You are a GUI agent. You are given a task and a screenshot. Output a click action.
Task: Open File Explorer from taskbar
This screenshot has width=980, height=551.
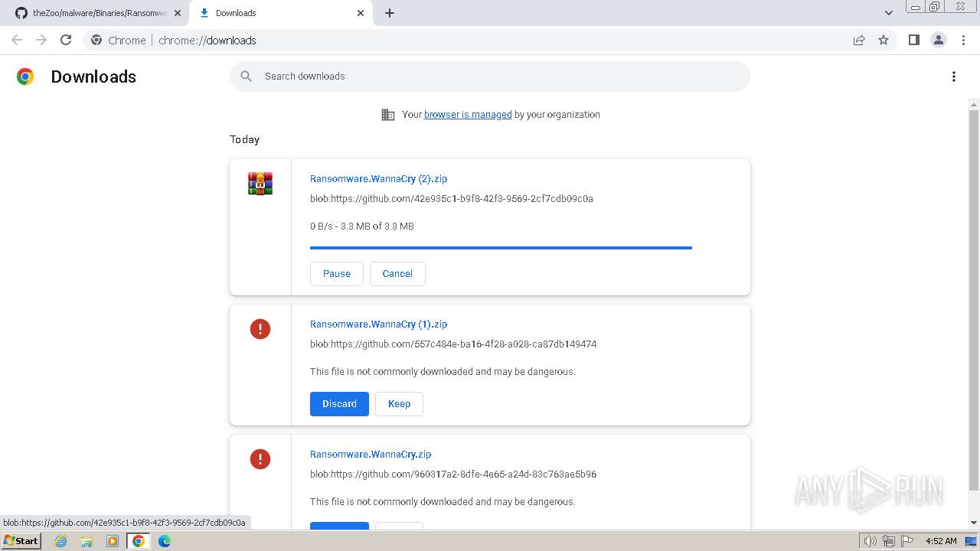(x=87, y=541)
